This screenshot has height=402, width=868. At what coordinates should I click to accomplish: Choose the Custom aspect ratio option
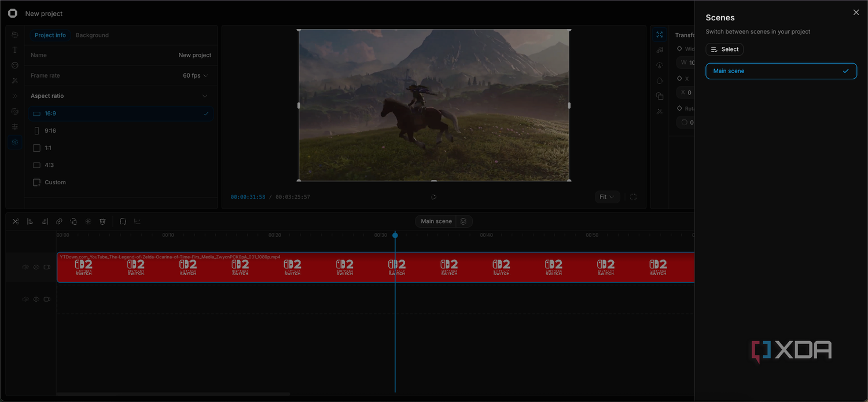(121, 182)
